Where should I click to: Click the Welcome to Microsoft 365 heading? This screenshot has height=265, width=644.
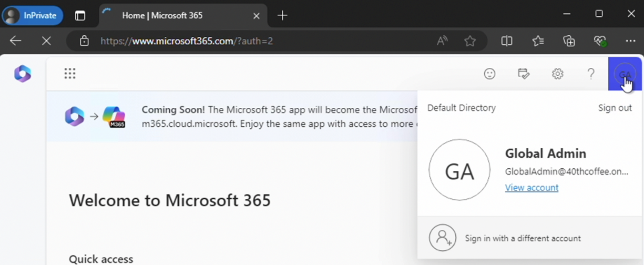coord(170,200)
